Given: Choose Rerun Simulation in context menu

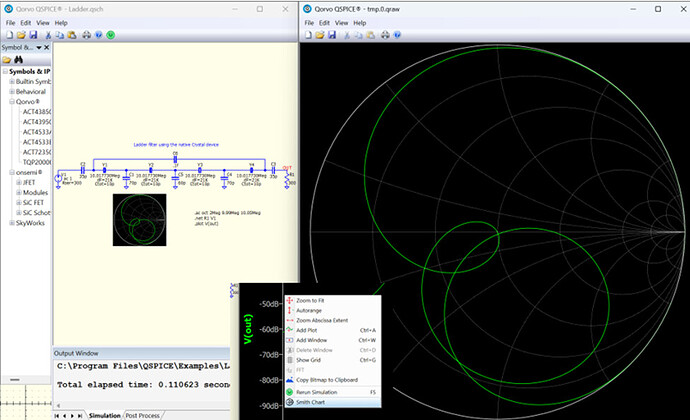Looking at the screenshot, I should click(333, 392).
